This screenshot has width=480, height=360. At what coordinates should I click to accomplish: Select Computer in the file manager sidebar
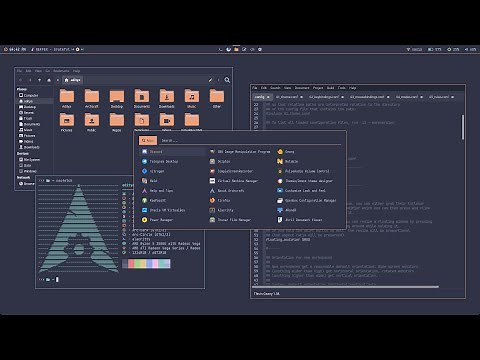(29, 95)
